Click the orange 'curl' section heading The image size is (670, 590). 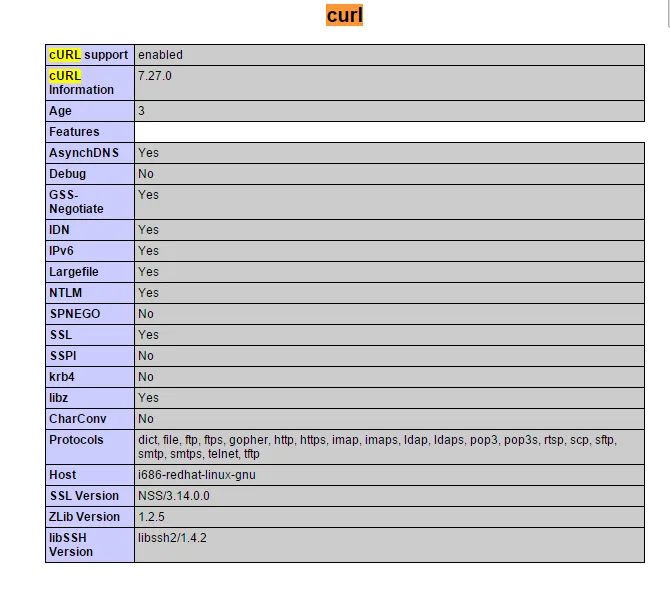click(344, 15)
